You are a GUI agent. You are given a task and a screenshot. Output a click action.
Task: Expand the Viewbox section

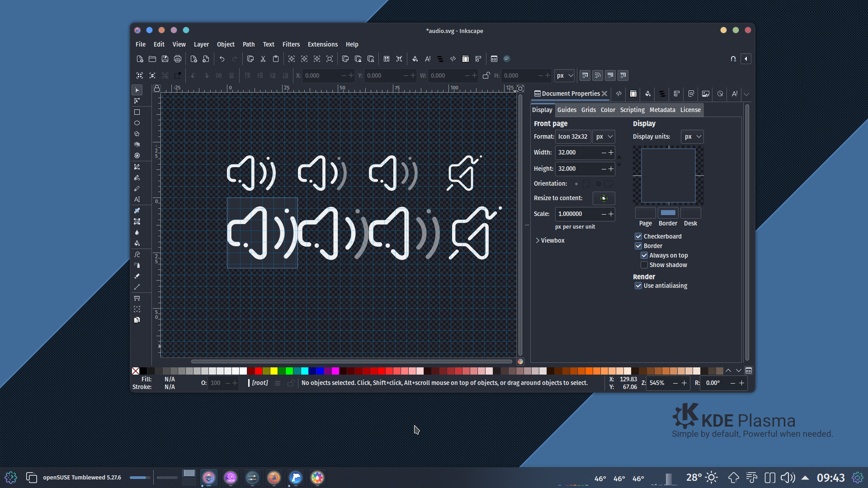point(550,240)
